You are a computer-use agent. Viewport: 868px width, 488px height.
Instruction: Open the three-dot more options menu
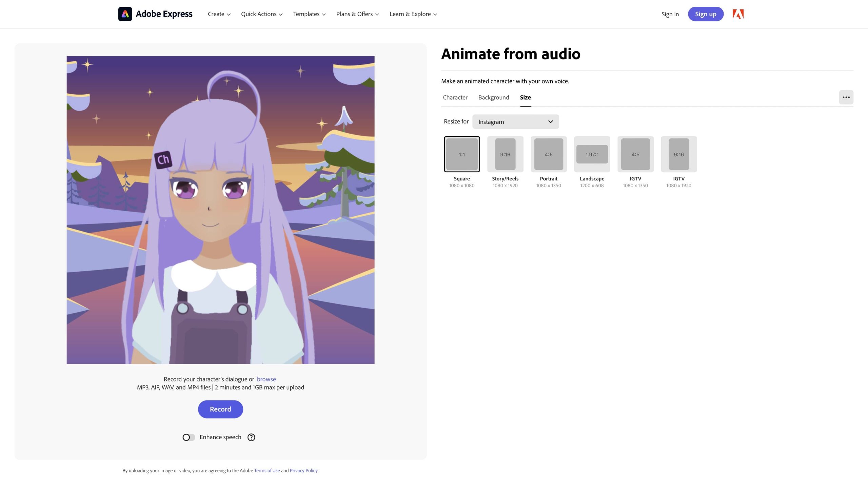pyautogui.click(x=846, y=97)
